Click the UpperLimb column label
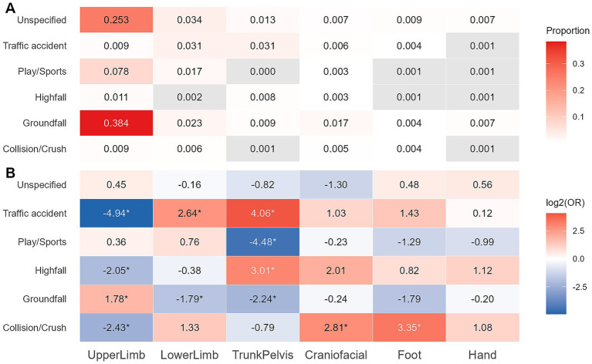This screenshot has width=592, height=364. pyautogui.click(x=117, y=355)
